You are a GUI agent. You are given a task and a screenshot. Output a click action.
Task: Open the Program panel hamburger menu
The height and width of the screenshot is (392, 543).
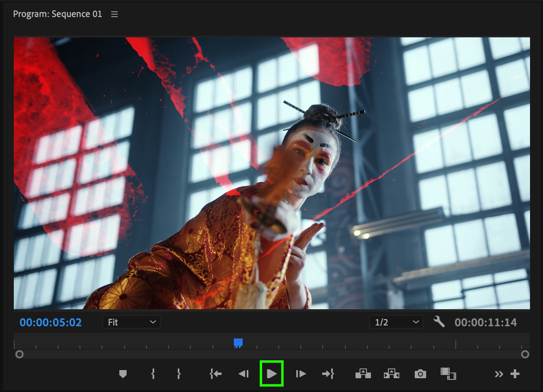(x=114, y=14)
